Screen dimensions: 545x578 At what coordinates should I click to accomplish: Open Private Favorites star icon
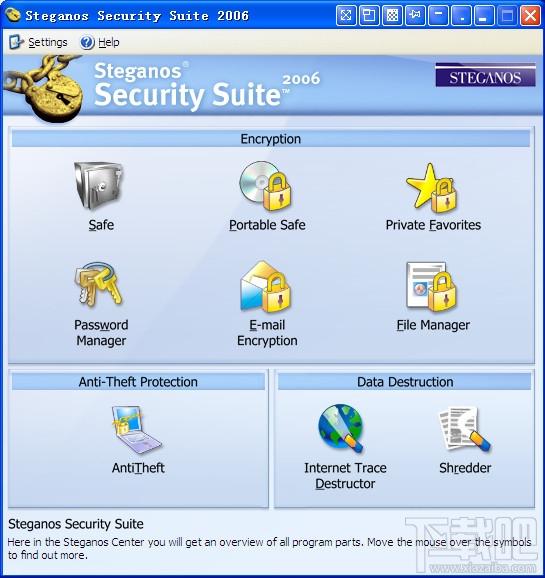click(x=431, y=188)
